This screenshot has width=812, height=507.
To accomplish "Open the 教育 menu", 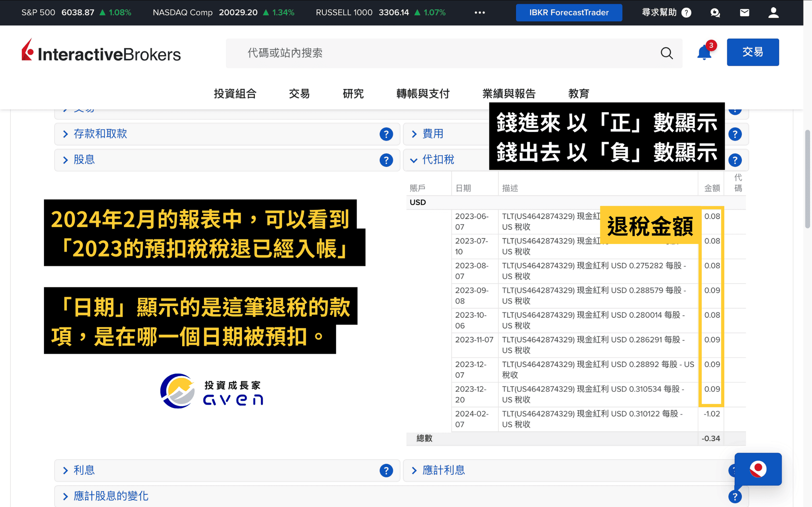I will pos(579,94).
